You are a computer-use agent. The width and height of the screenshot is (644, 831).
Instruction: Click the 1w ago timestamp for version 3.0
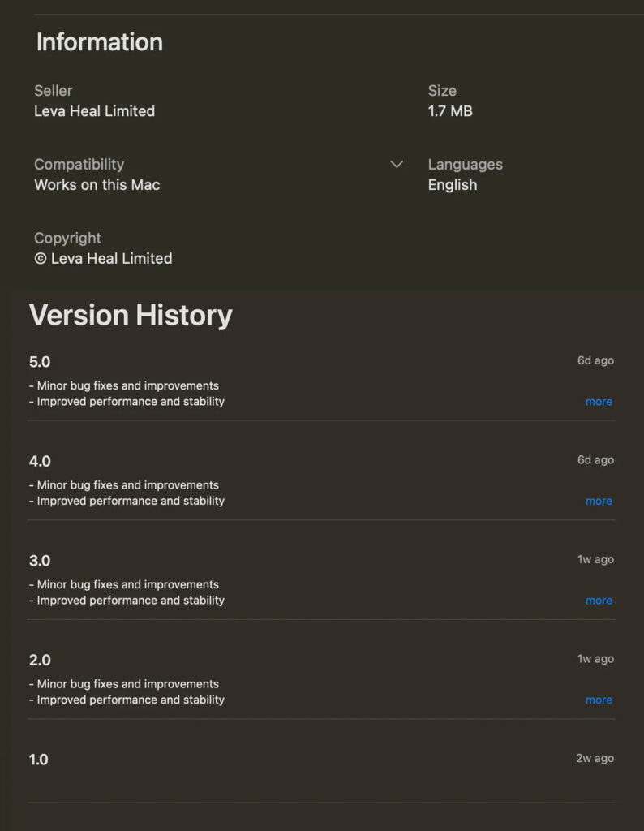595,559
